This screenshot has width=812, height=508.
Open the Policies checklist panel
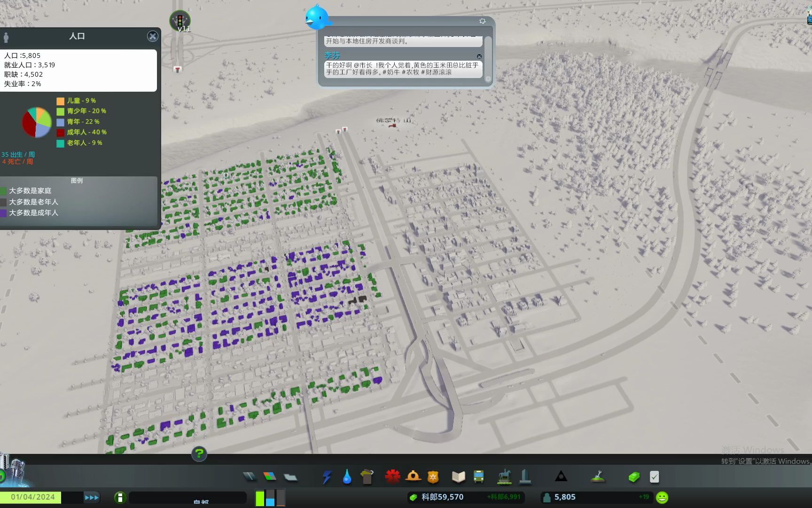coord(654,477)
